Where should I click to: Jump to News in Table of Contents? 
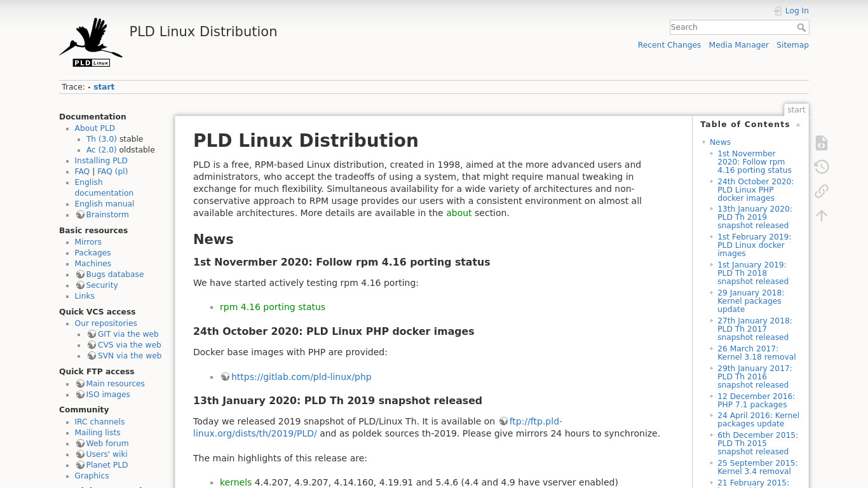[x=720, y=142]
